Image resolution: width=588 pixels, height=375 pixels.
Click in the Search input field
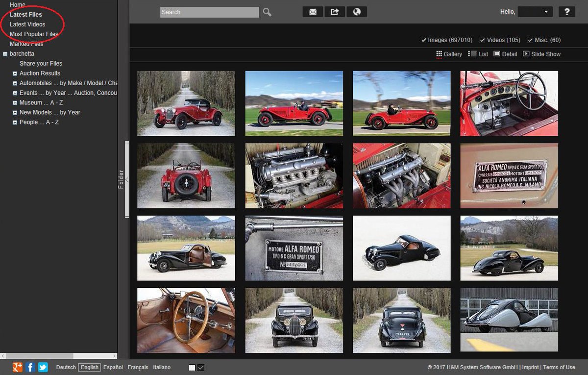click(x=210, y=12)
